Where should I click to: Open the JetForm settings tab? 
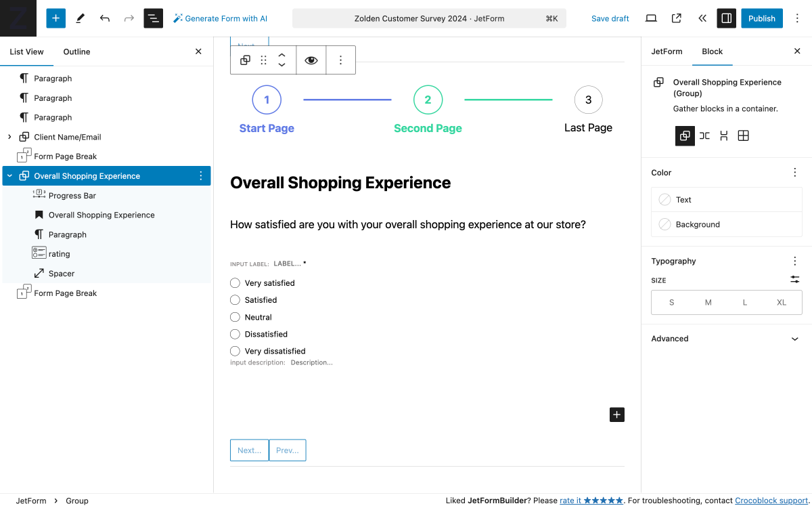tap(667, 51)
